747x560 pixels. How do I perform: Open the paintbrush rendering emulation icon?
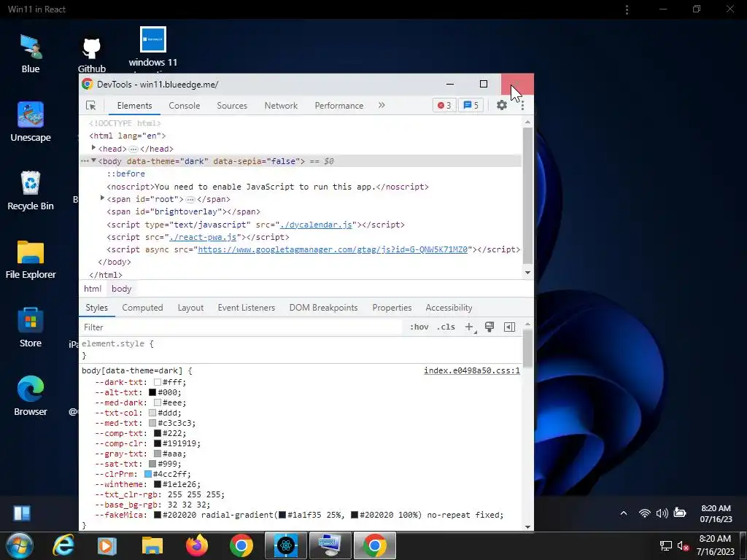[489, 327]
